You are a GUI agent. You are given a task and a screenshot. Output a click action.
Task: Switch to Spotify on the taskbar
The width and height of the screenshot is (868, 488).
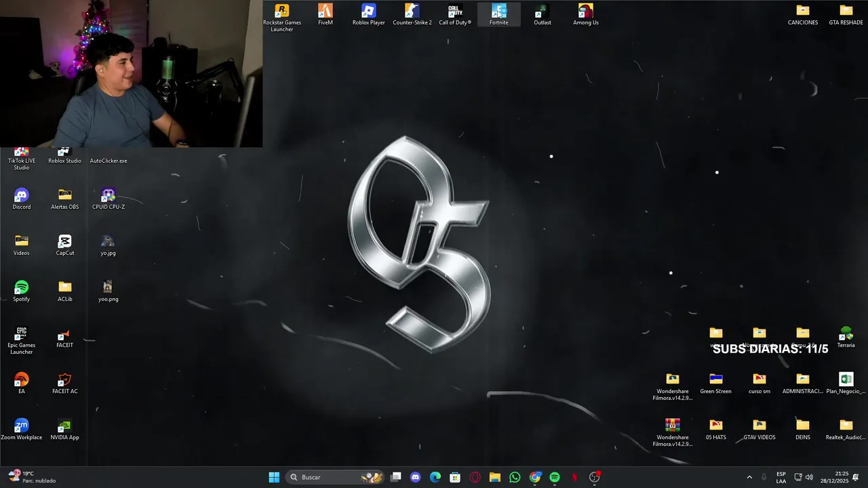pos(555,477)
